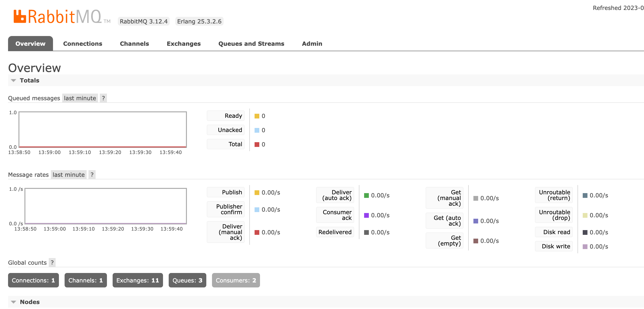Click Get (auto ack) label

tap(445, 221)
